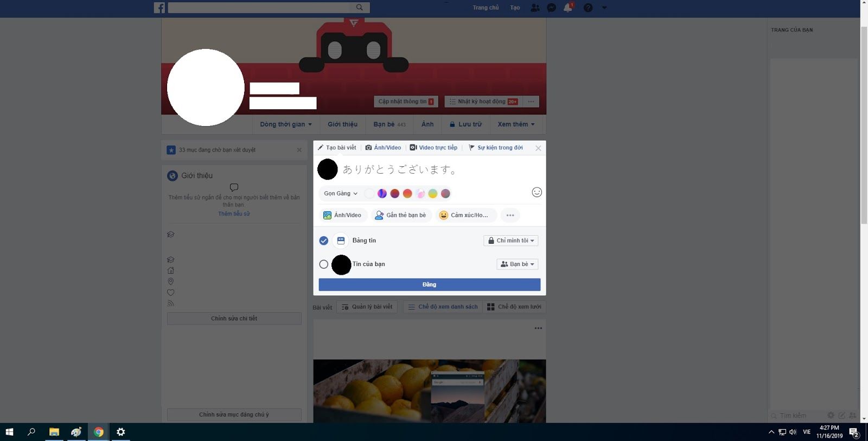Open Nhật ký hoạt động
868x441 pixels.
pos(484,102)
